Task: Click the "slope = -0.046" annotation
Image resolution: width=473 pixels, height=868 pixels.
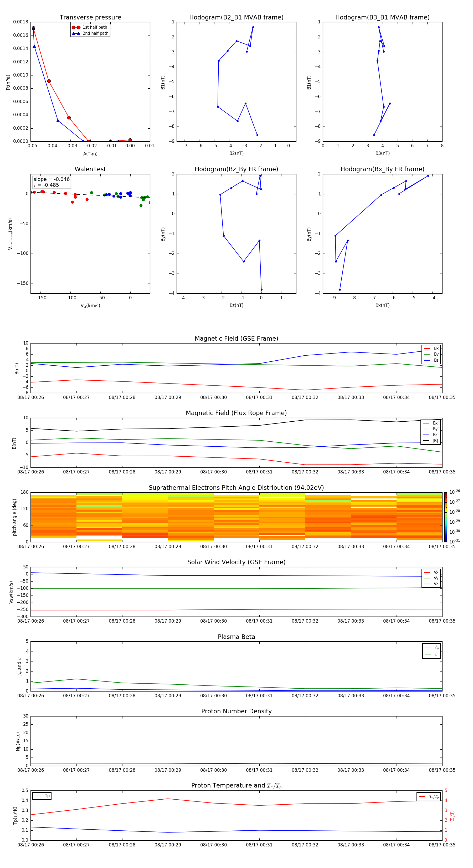Action: pos(52,179)
